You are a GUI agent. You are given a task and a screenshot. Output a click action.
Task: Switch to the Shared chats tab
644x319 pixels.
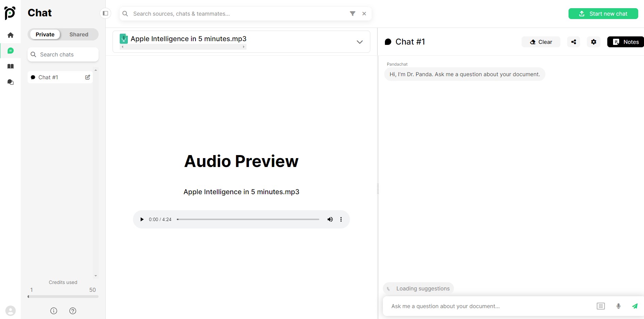(x=79, y=34)
